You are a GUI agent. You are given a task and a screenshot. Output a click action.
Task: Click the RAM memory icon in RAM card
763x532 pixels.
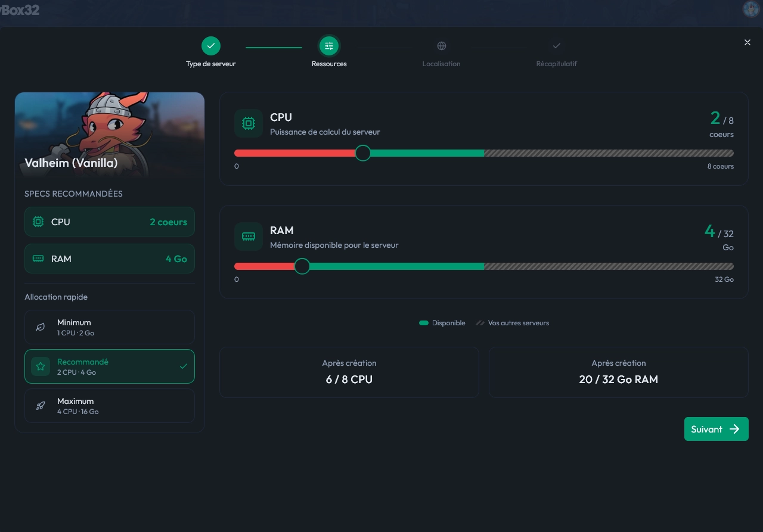pos(249,237)
